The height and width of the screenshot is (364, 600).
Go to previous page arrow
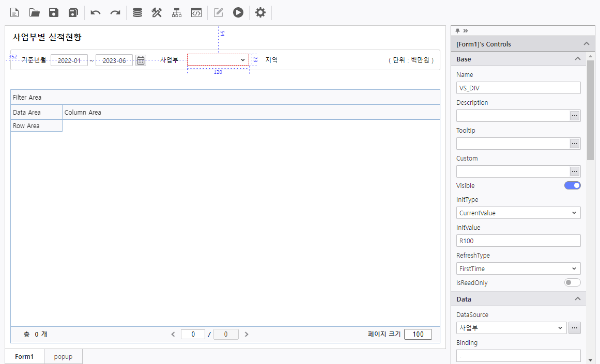point(173,334)
